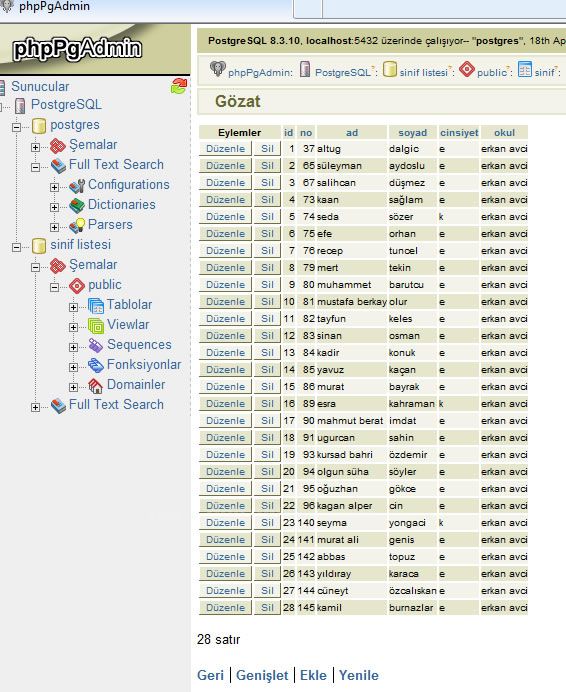Click the bottom Full Text Search icon

58,406
